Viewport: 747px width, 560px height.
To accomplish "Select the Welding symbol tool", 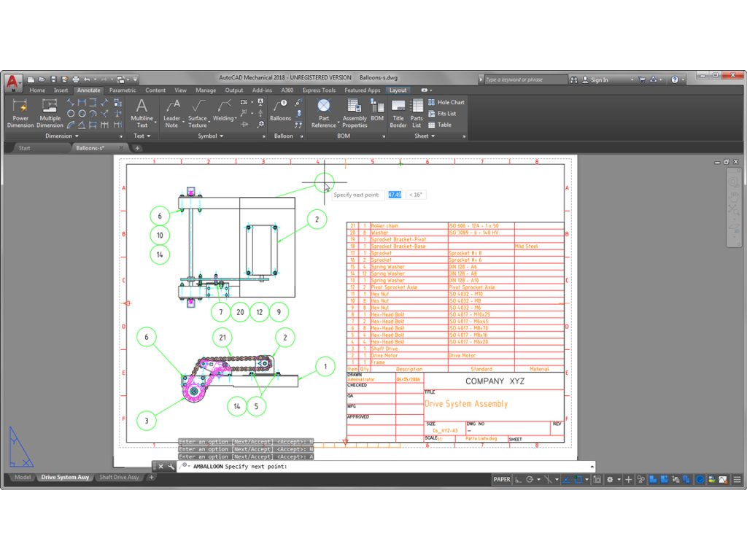I will tap(223, 111).
